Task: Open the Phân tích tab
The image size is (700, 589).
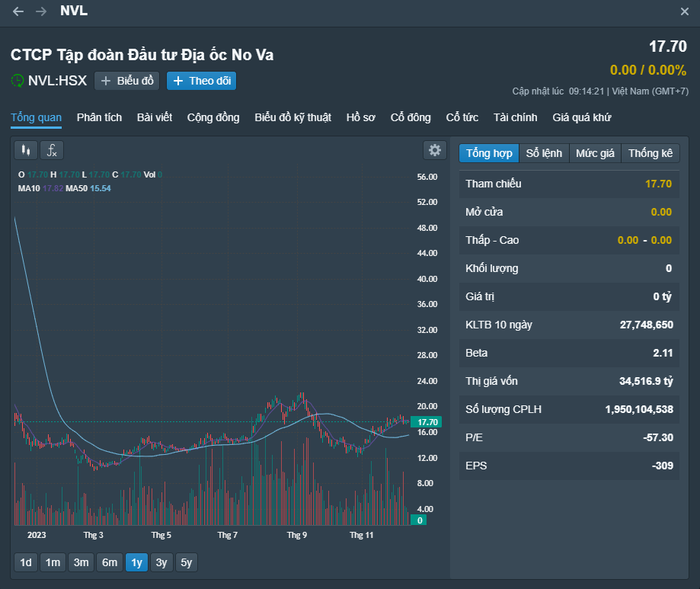Action: point(99,117)
